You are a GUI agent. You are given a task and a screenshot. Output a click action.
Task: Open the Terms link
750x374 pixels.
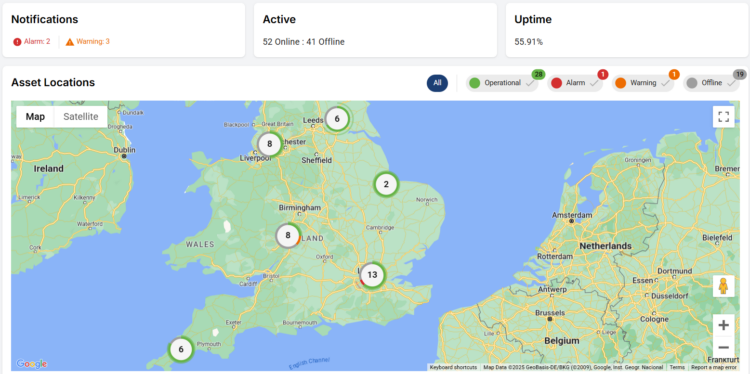click(x=677, y=367)
